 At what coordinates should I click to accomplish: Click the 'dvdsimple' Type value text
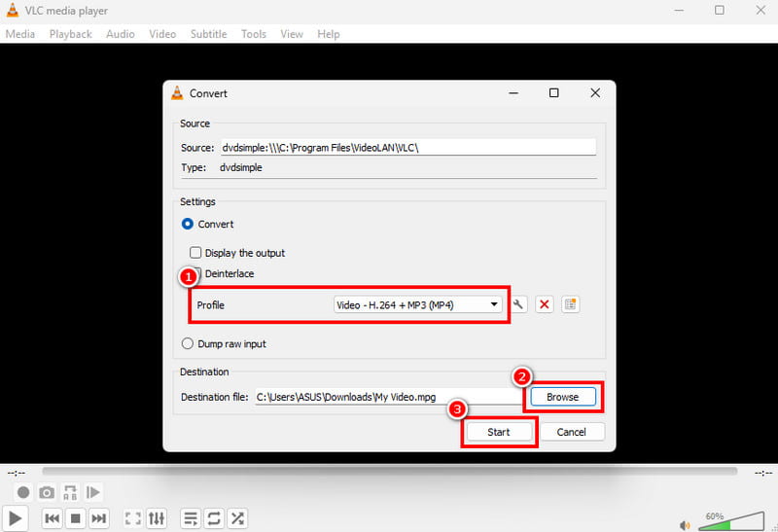[x=240, y=167]
